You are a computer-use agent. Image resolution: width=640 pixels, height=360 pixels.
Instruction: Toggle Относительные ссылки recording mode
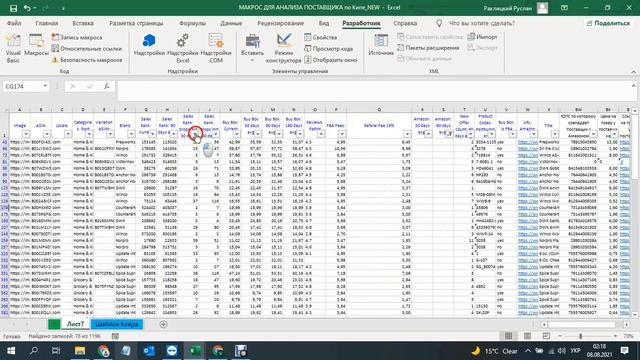tap(87, 49)
